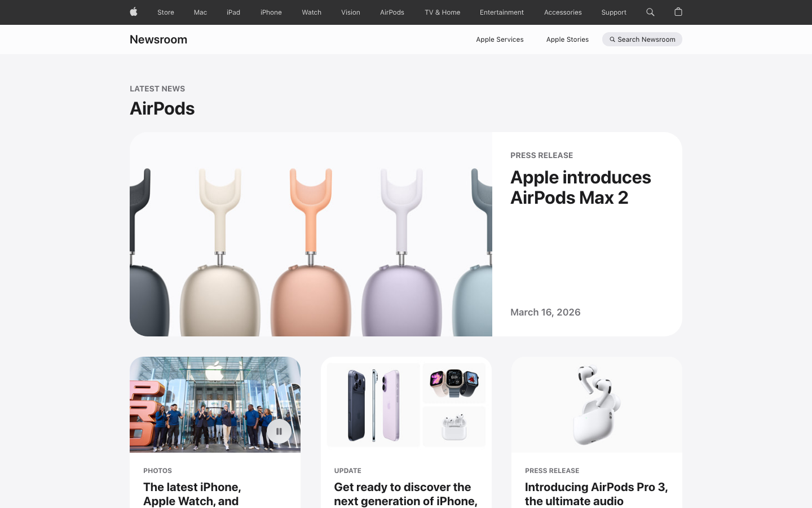Open 'The latest iPhone, Apple Watch' photos article
The height and width of the screenshot is (508, 812).
pyautogui.click(x=192, y=494)
